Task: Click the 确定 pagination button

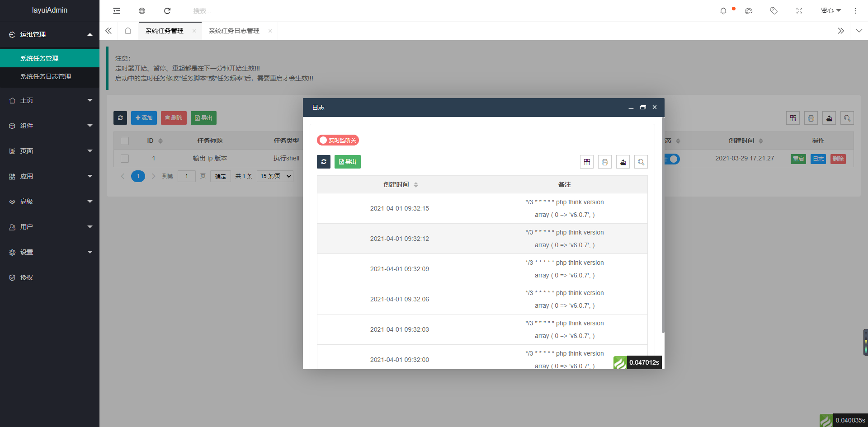Action: (x=221, y=176)
